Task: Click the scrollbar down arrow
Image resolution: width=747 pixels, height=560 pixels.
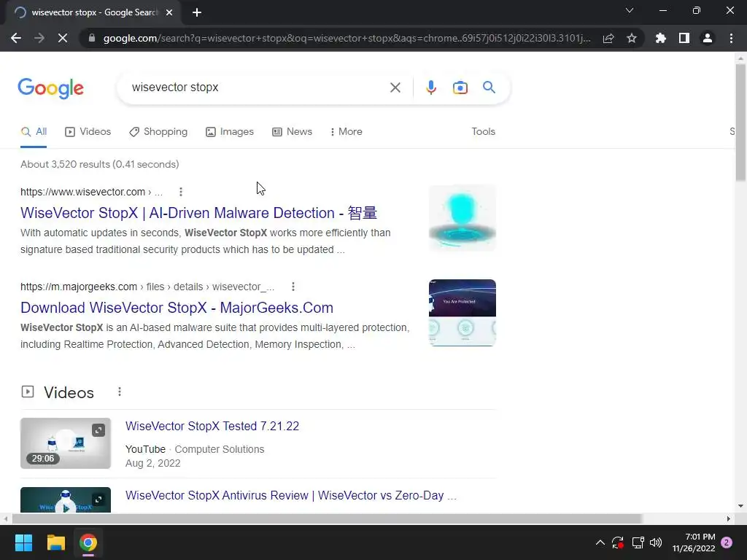Action: point(740,506)
